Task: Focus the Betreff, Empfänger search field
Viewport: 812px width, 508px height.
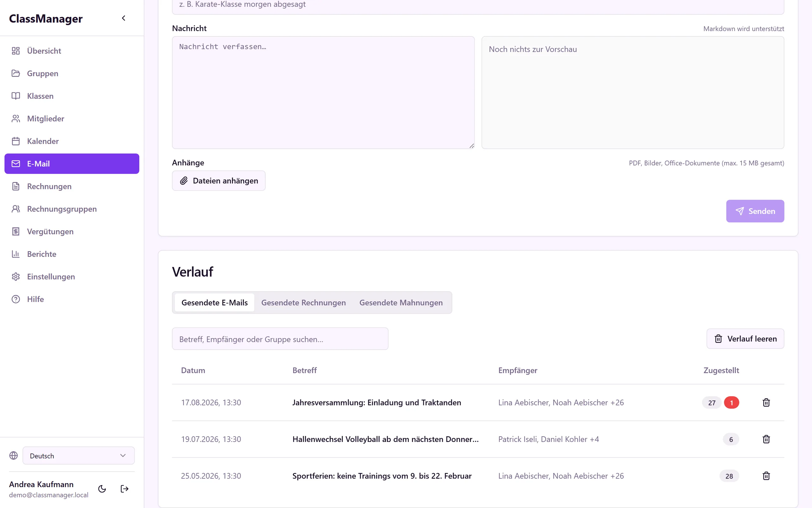Action: pos(280,339)
